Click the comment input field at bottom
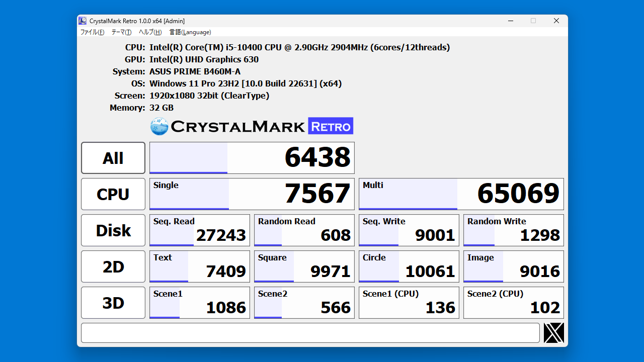Image resolution: width=644 pixels, height=362 pixels. coord(310,333)
